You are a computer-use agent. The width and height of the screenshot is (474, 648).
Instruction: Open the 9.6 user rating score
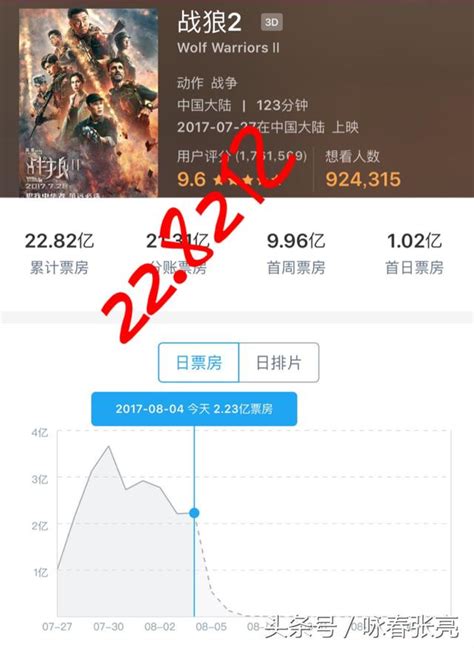click(191, 179)
